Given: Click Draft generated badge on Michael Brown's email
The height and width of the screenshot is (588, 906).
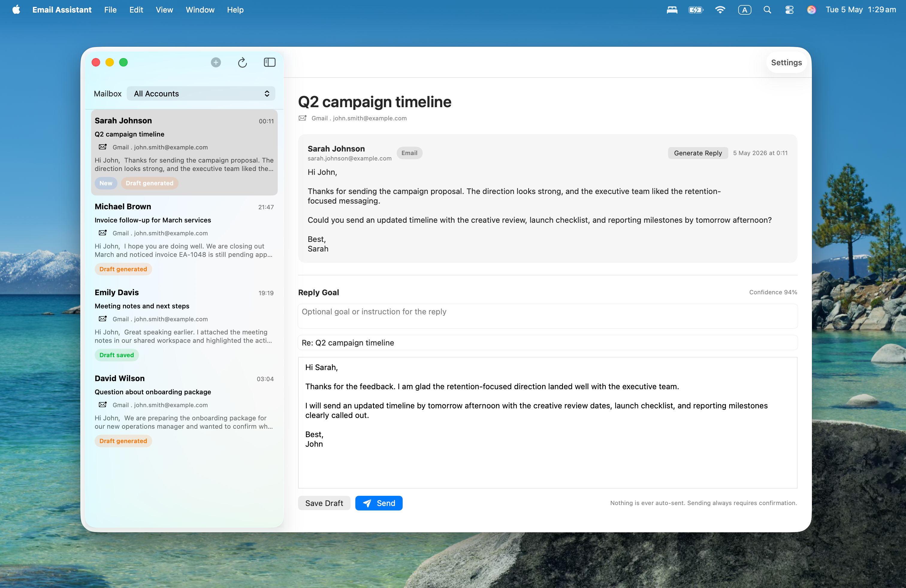Looking at the screenshot, I should click(123, 269).
